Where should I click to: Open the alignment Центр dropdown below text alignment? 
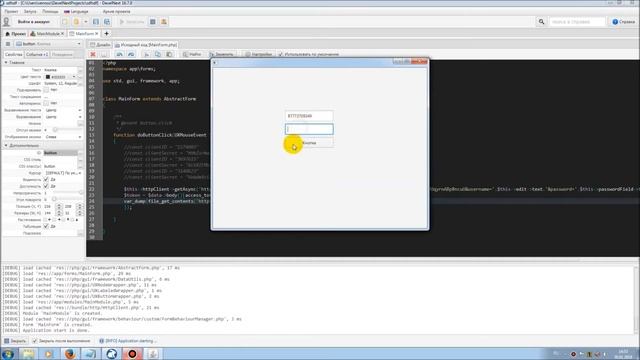tap(63, 117)
